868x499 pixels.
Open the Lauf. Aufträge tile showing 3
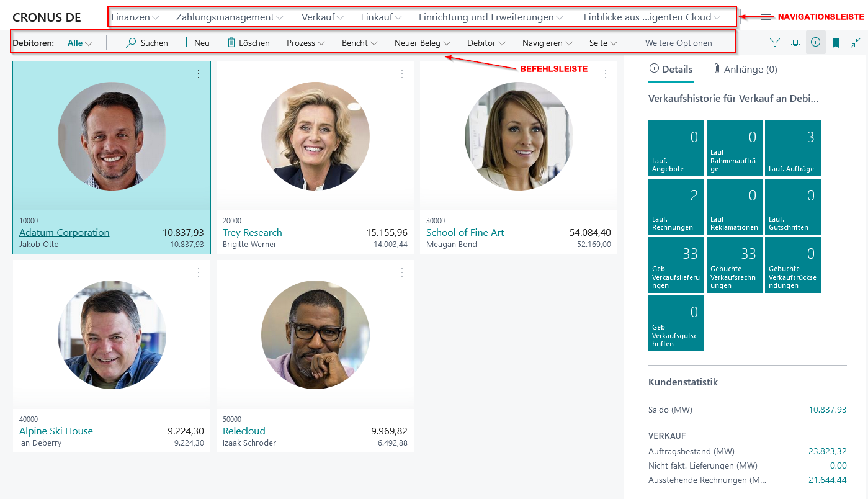tap(793, 148)
